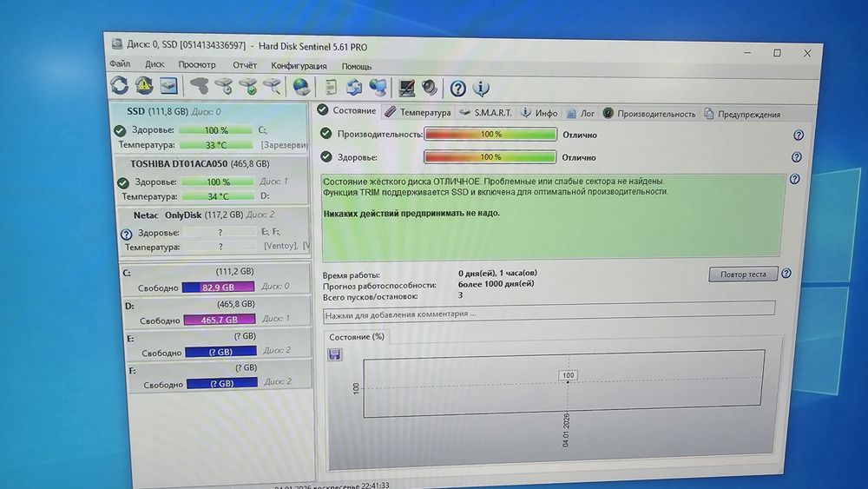Click the blue-framed disk drive toolbar icon

(169, 85)
